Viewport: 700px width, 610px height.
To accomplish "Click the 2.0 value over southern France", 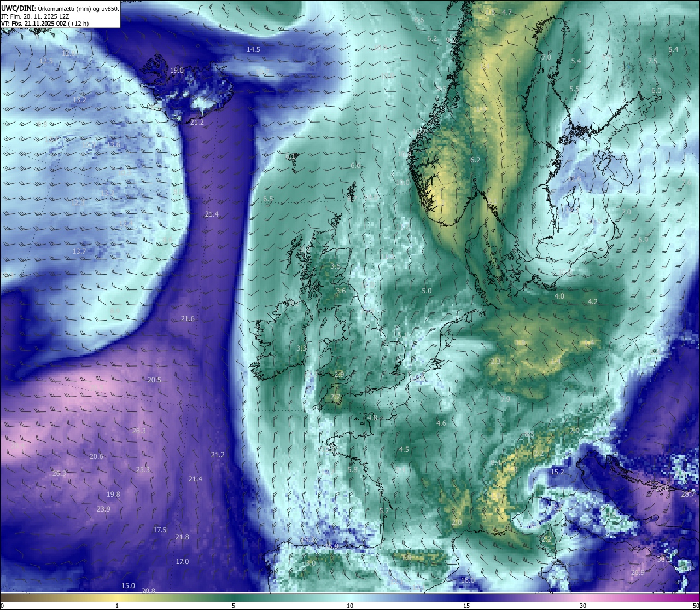I will click(457, 522).
